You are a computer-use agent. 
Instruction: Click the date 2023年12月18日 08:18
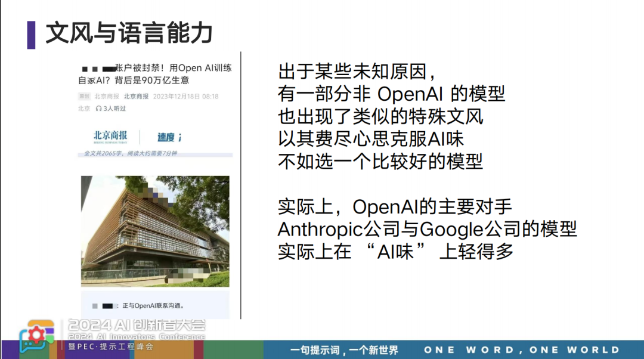(x=185, y=97)
